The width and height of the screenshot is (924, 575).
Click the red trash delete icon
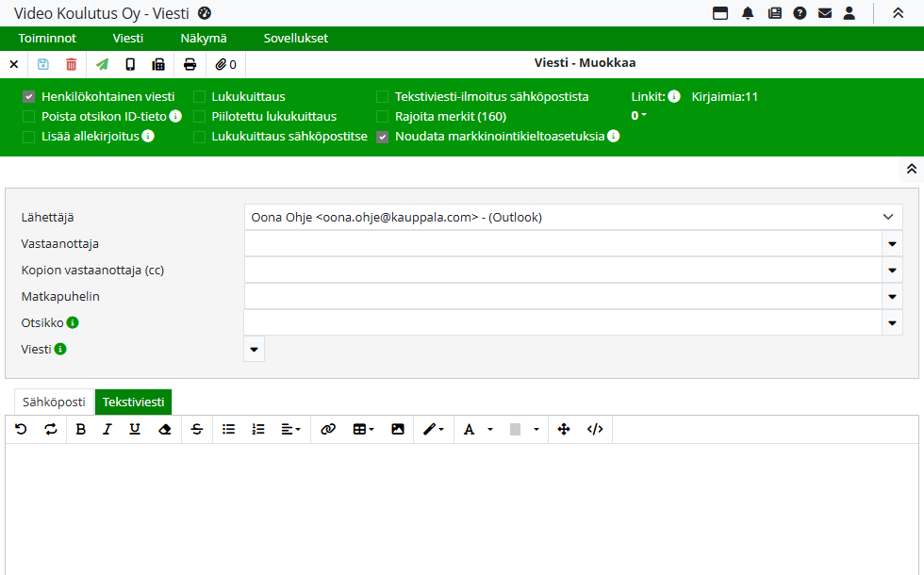click(x=72, y=65)
